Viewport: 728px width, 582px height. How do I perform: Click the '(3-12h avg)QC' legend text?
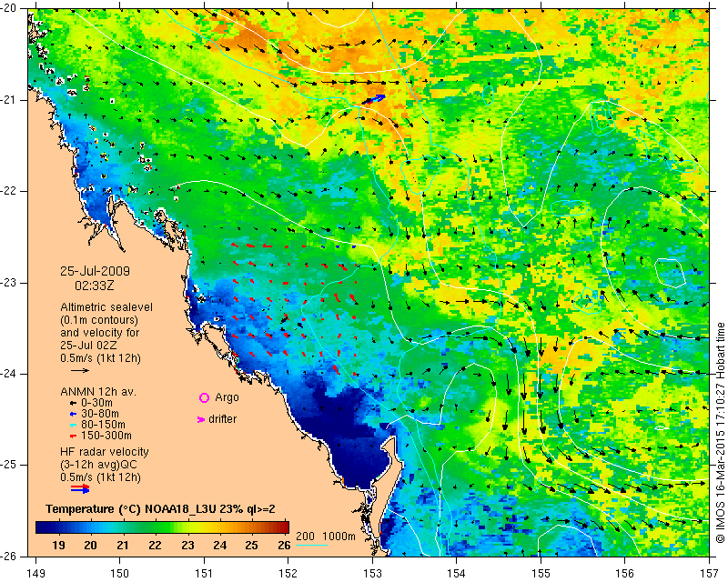tap(99, 465)
